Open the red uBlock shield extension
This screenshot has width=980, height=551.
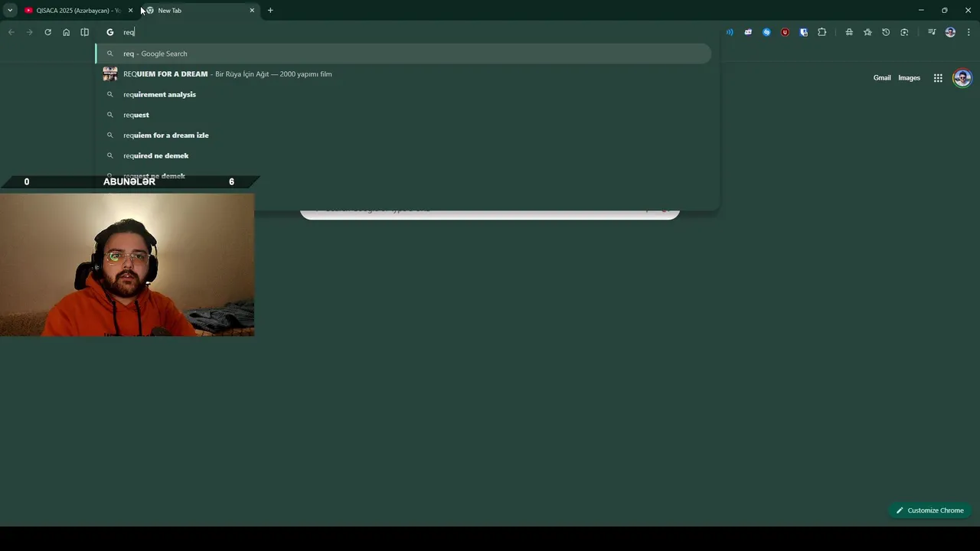click(x=785, y=32)
